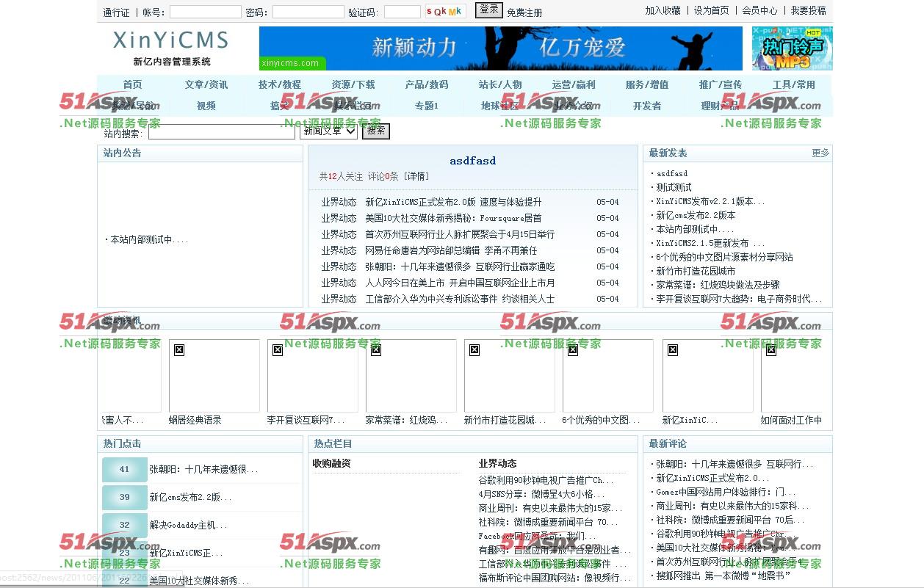Open article 人人网今日在美上市
Screen dimensions: 924x588
[460, 283]
